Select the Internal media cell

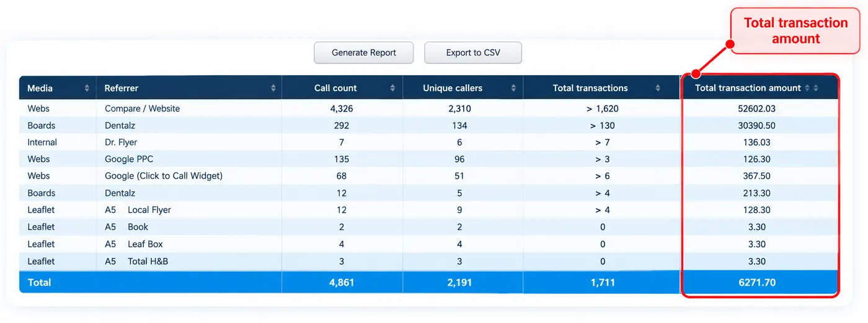click(x=42, y=142)
